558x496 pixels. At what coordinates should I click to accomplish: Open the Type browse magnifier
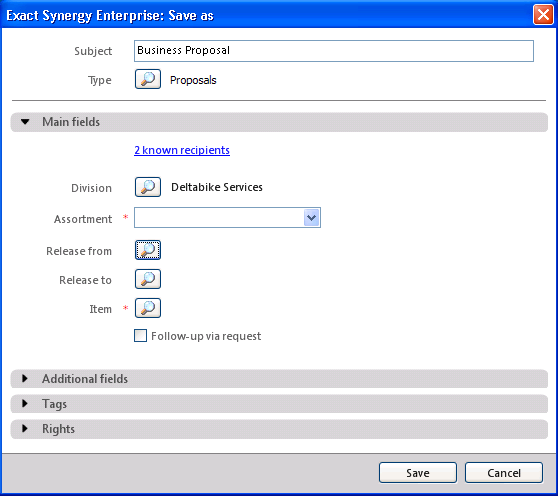148,79
